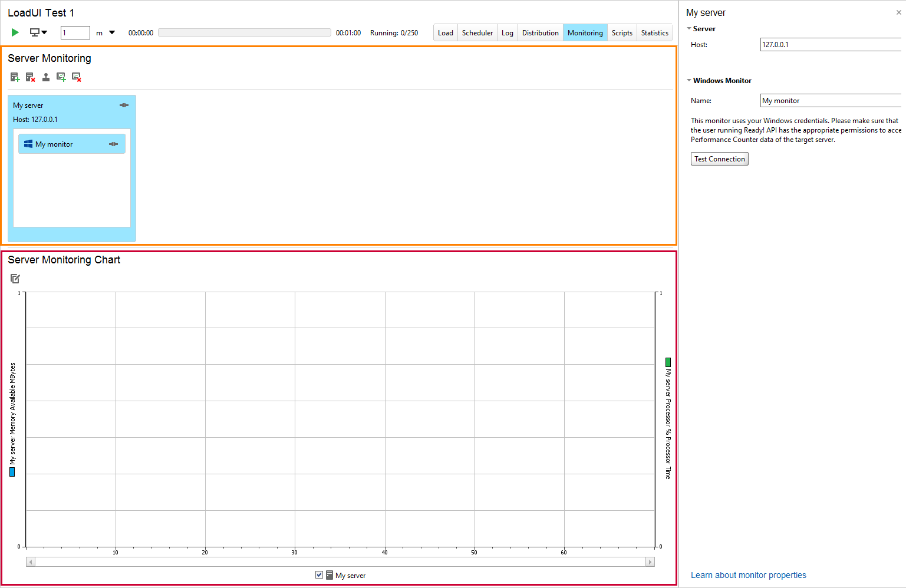Click the Remove Chart icon with red cross
Image resolution: width=906 pixels, height=588 pixels.
coord(76,77)
